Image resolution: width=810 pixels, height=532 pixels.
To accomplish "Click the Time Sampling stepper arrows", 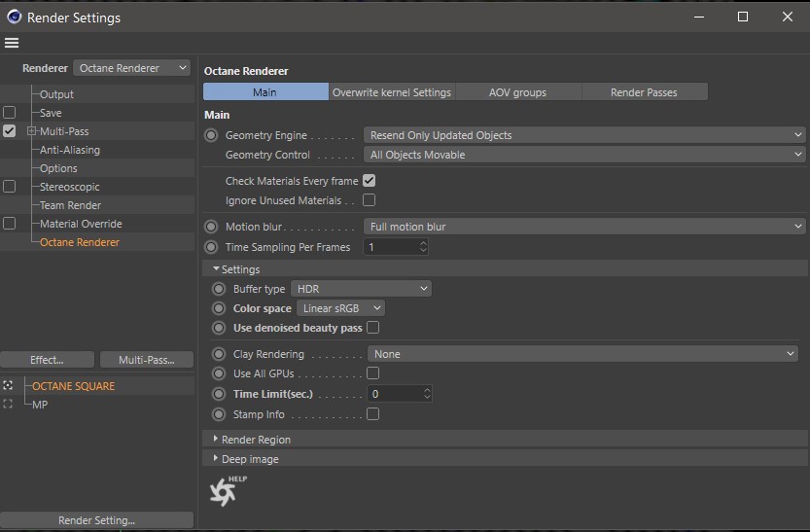I will point(423,247).
